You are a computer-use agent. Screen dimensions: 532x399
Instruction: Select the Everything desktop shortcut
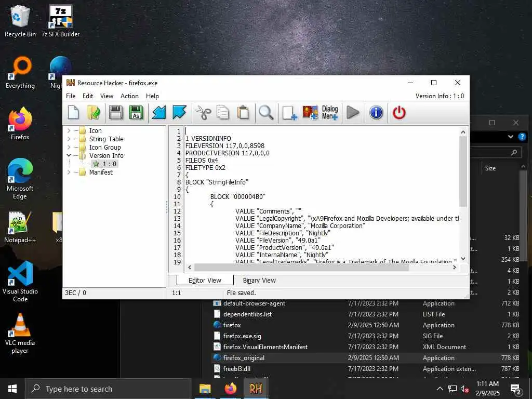20,73
